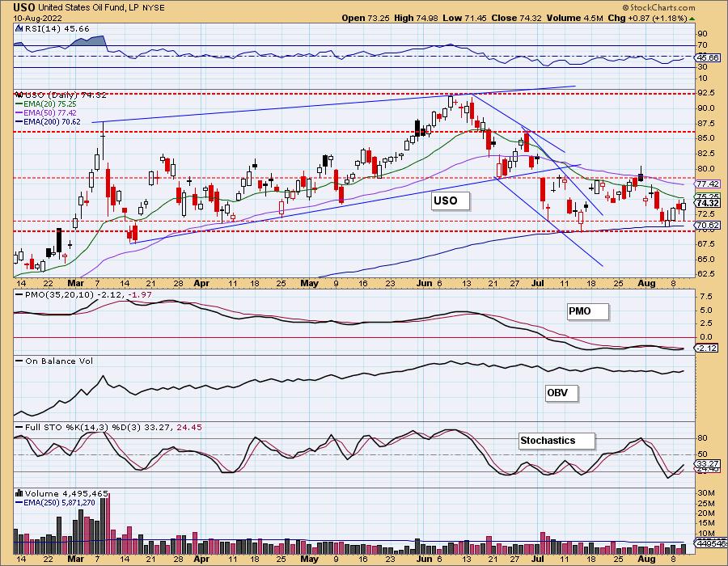The height and width of the screenshot is (566, 728).
Task: Click the Apr label on the price panel axis
Action: [201, 283]
